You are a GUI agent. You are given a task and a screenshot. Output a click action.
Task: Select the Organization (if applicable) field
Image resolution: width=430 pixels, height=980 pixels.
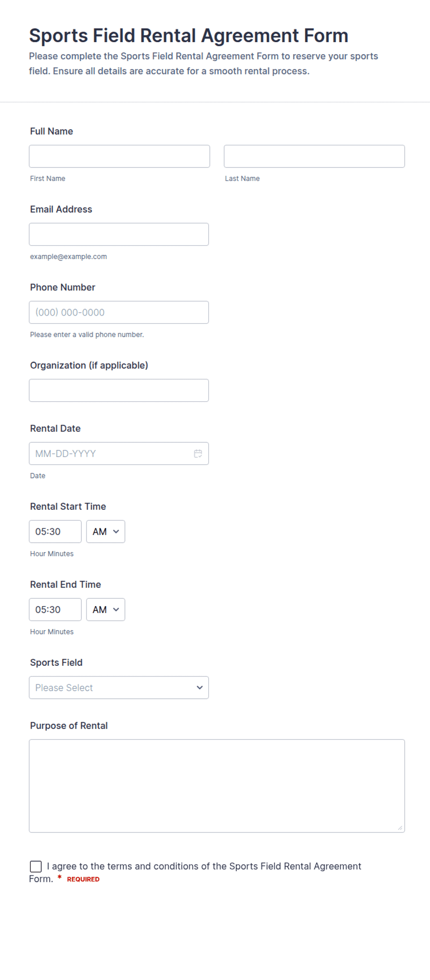coord(119,391)
